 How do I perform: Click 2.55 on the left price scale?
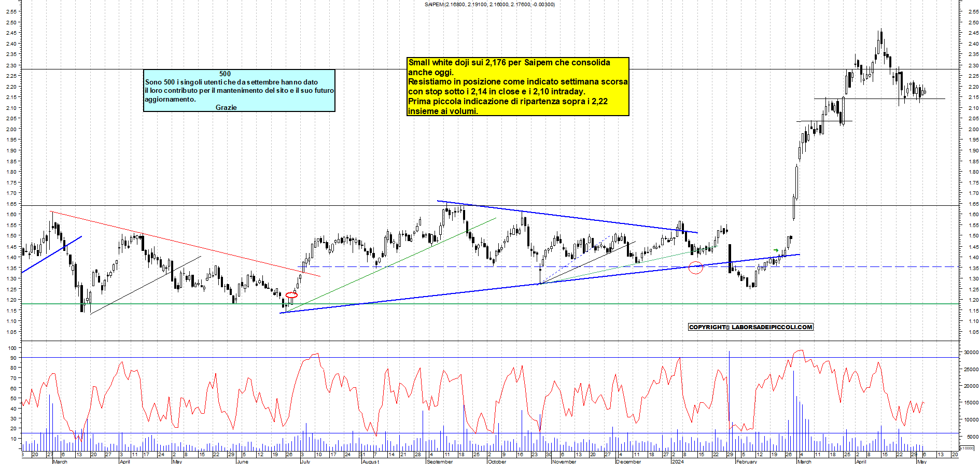pyautogui.click(x=11, y=11)
